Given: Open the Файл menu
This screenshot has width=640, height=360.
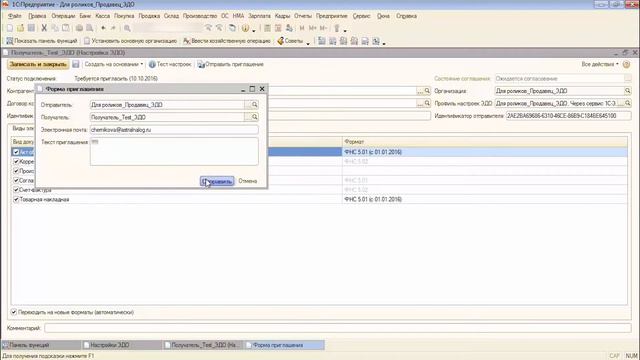Looking at the screenshot, I should (x=14, y=16).
